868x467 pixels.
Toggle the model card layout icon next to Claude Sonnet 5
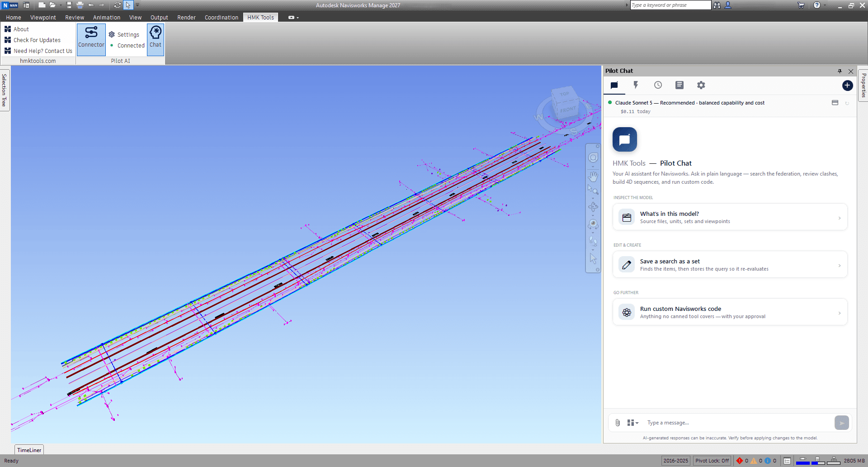[x=835, y=103]
